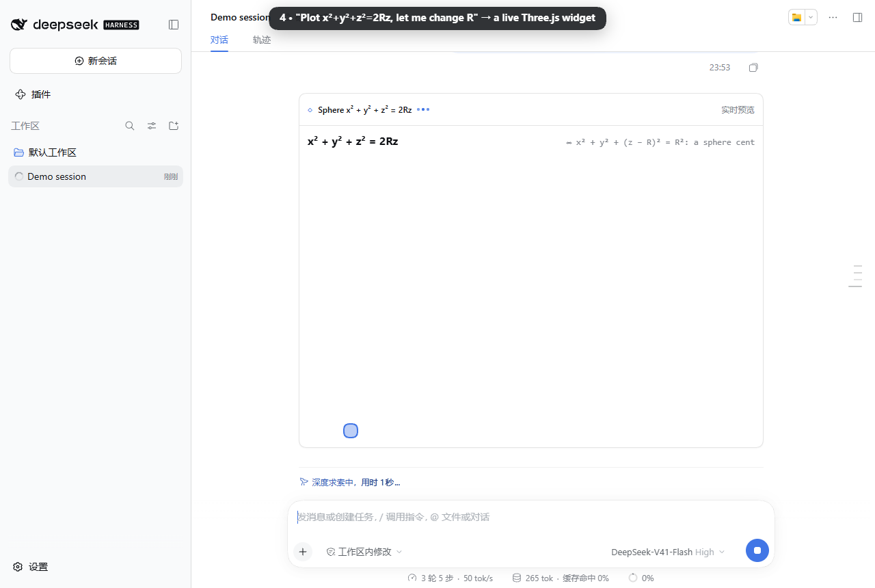This screenshot has width=875, height=588.
Task: Click the 50 tok/s speed indicator
Action: pyautogui.click(x=478, y=578)
